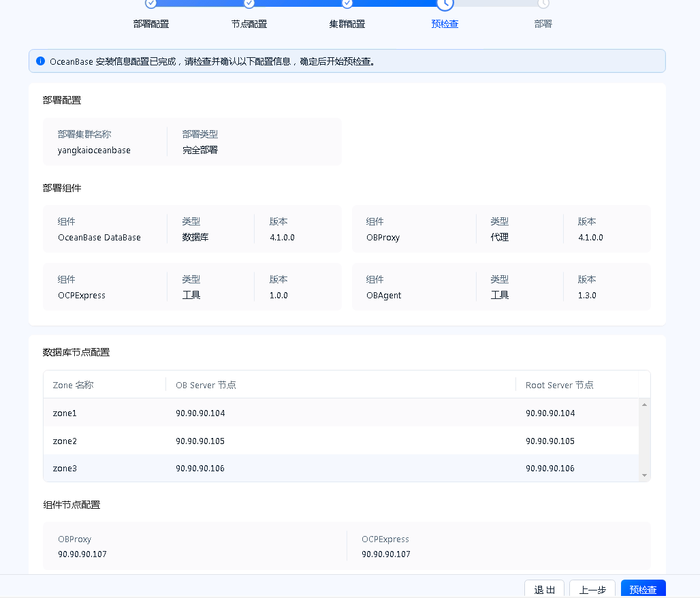Click the OCPExpress component name in 部署组件
700x598 pixels.
click(x=82, y=296)
